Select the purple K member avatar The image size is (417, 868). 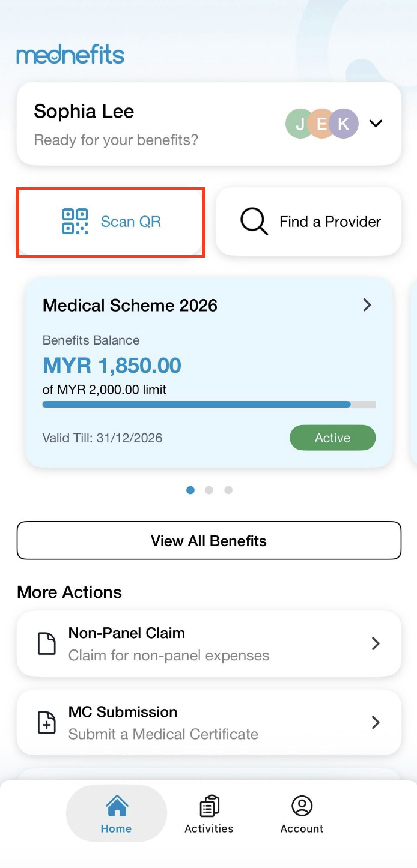click(344, 124)
